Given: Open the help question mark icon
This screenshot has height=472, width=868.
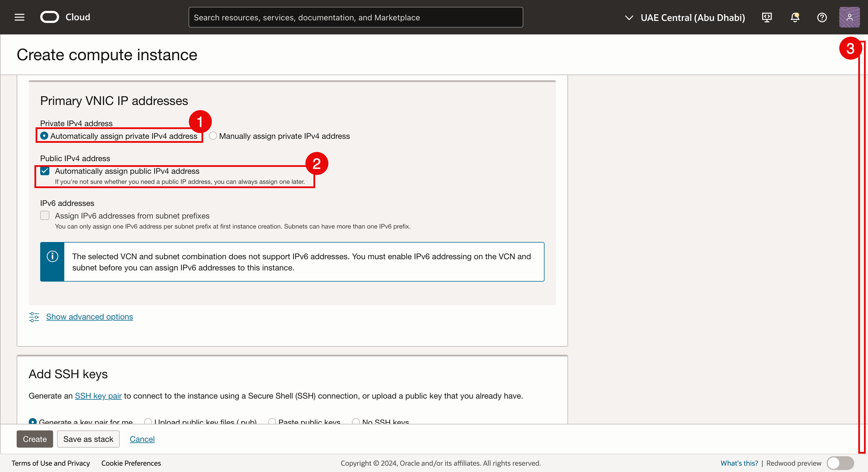Looking at the screenshot, I should click(822, 17).
